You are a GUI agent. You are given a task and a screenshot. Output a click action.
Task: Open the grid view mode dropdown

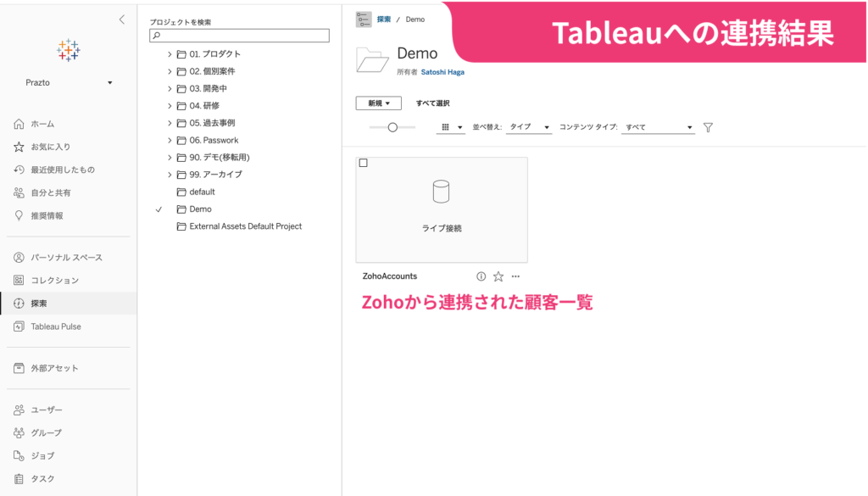(x=451, y=127)
